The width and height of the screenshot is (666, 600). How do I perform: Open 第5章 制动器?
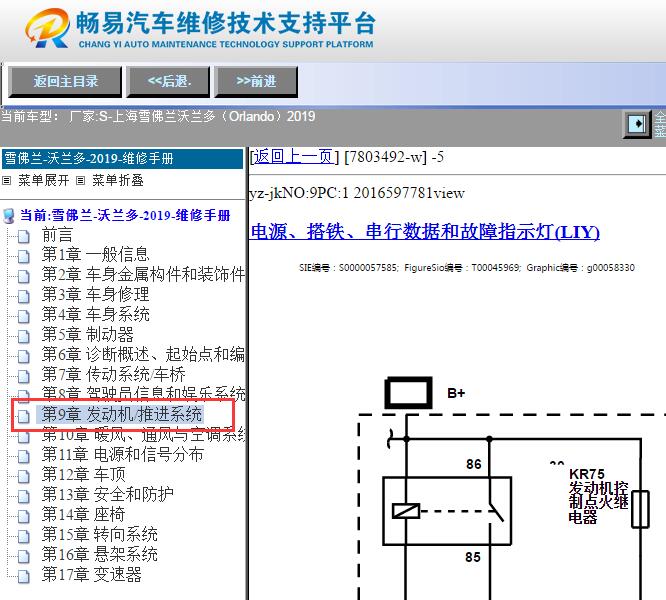click(87, 334)
